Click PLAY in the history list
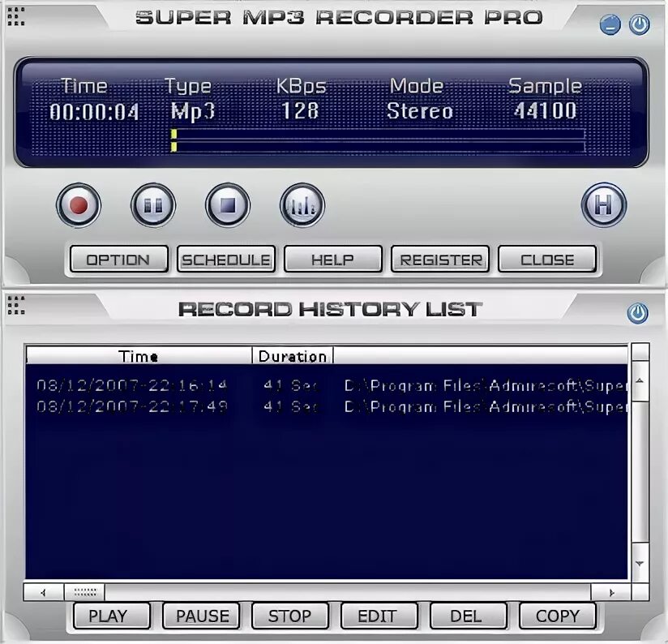This screenshot has width=668, height=644. coord(112,616)
